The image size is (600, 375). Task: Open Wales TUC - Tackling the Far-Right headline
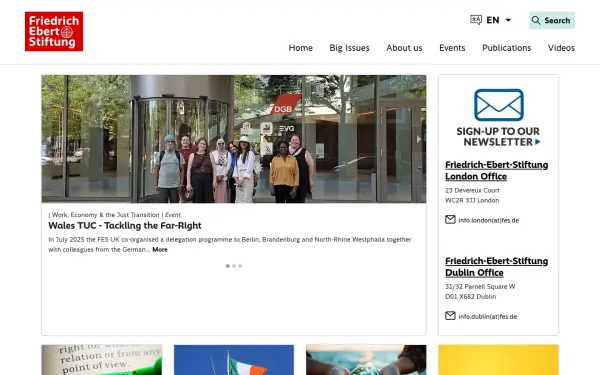pos(125,226)
